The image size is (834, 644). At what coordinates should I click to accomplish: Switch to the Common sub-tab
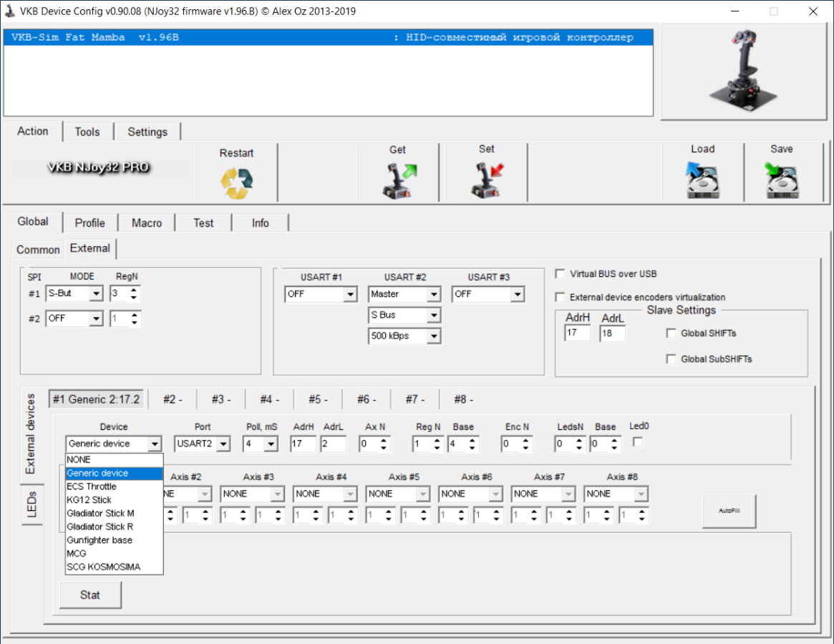[x=38, y=250]
